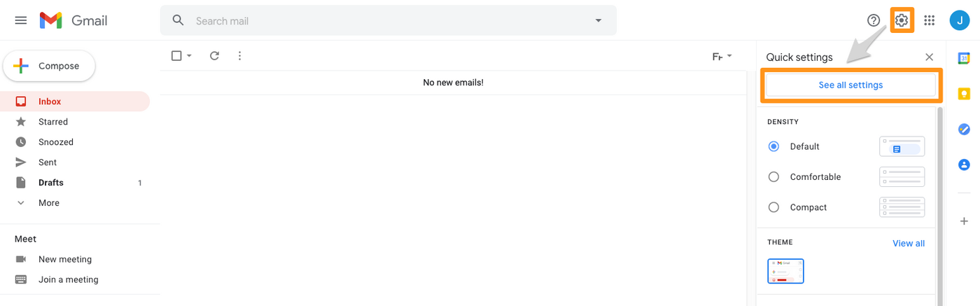Click the Compose button

click(49, 66)
